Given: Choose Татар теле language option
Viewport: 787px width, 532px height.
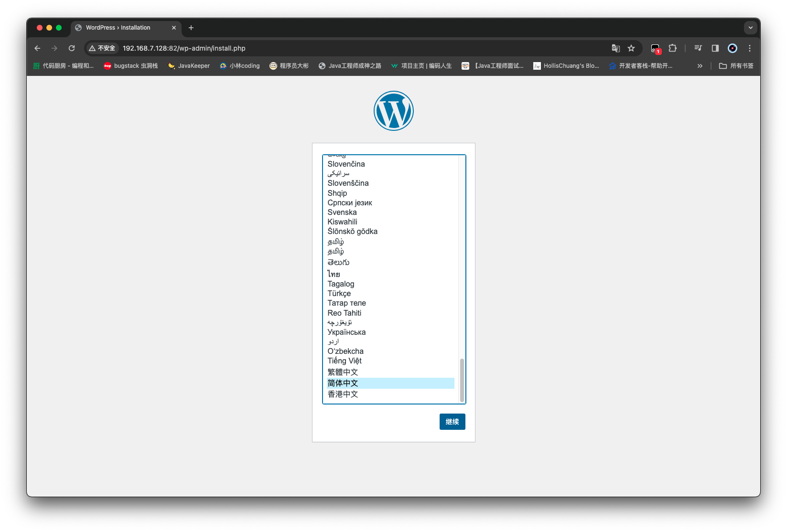Looking at the screenshot, I should coord(390,303).
